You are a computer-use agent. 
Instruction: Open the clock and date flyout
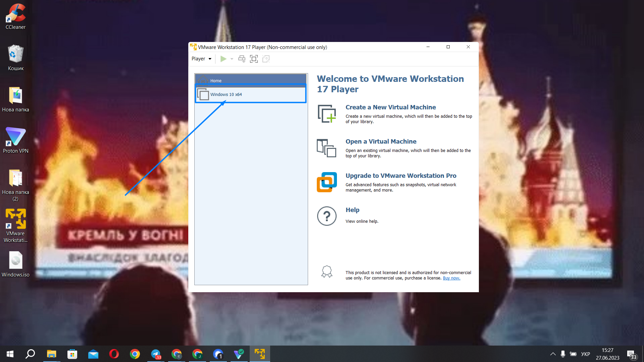tap(607, 354)
